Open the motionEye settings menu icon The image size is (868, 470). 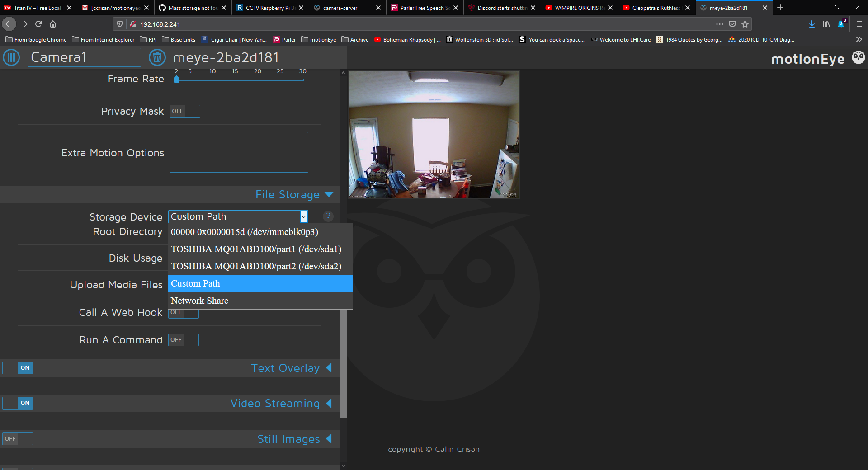tap(11, 57)
